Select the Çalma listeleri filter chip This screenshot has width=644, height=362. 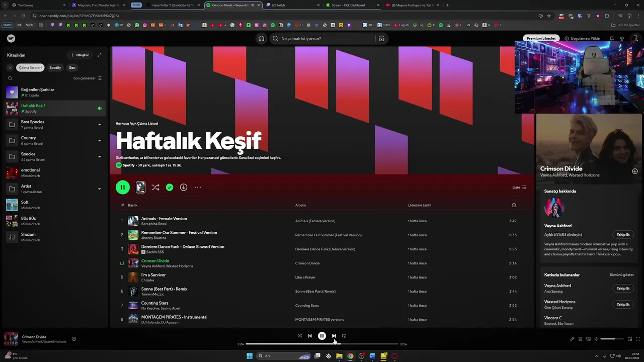click(x=31, y=68)
